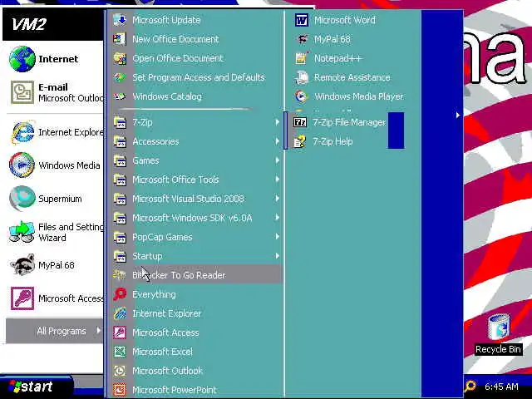Click the Microsoft Outlook icon in All Programs

[x=120, y=371]
